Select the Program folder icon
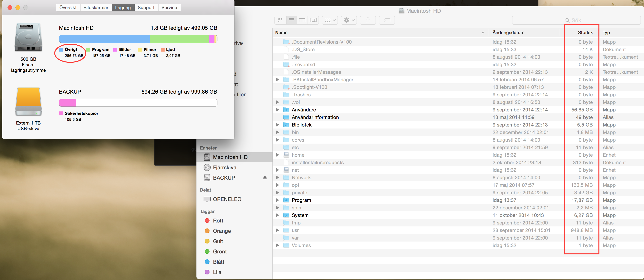644x280 pixels. pos(286,200)
